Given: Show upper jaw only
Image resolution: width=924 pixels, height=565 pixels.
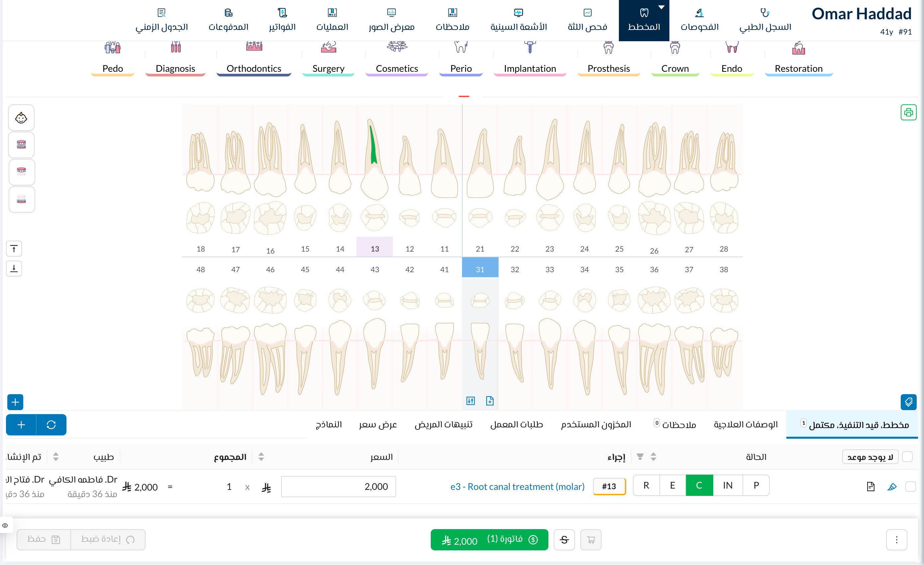Looking at the screenshot, I should (21, 172).
